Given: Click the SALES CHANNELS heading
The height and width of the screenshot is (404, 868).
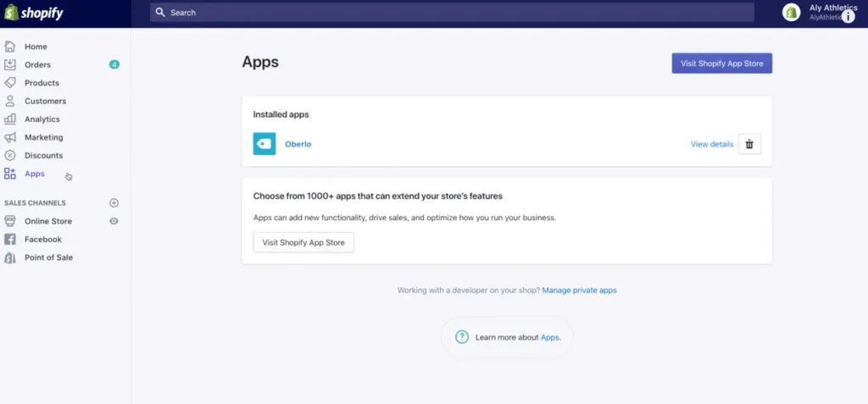Looking at the screenshot, I should (x=35, y=203).
